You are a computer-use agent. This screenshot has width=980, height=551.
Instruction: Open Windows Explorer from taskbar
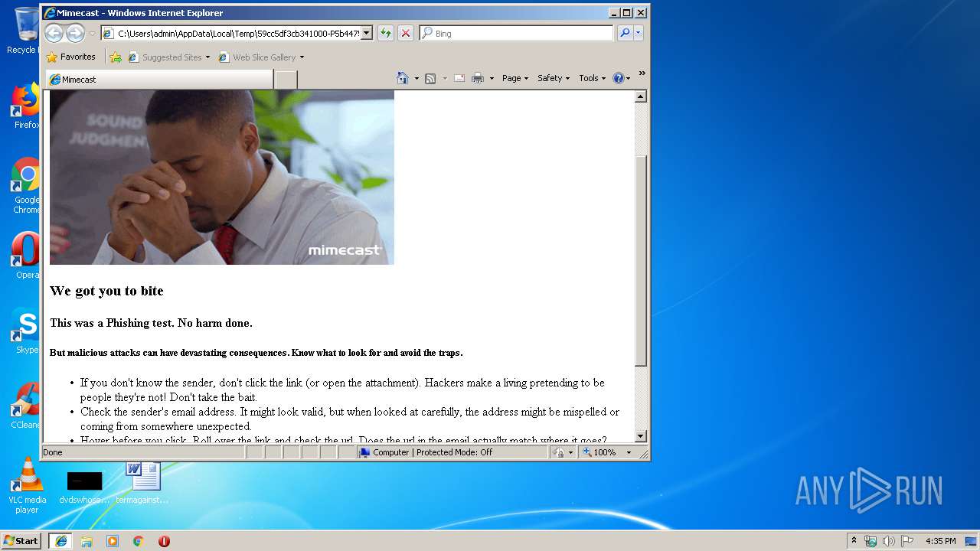87,541
